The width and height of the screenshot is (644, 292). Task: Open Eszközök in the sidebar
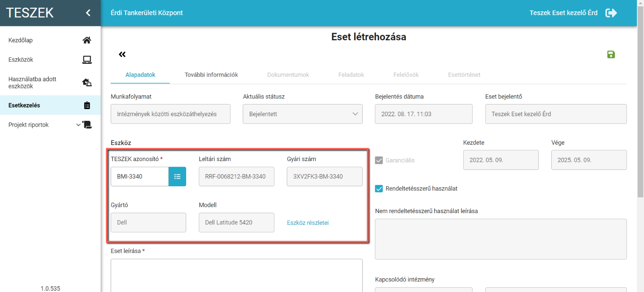50,60
